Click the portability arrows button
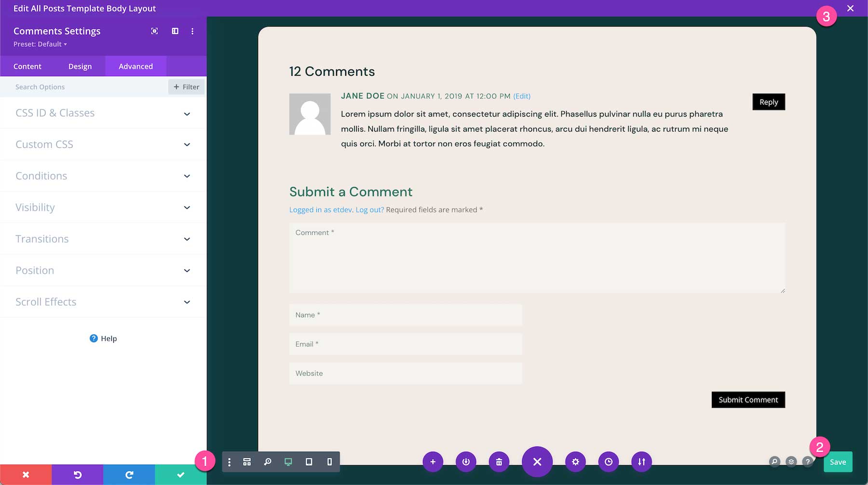The height and width of the screenshot is (485, 868). [641, 462]
